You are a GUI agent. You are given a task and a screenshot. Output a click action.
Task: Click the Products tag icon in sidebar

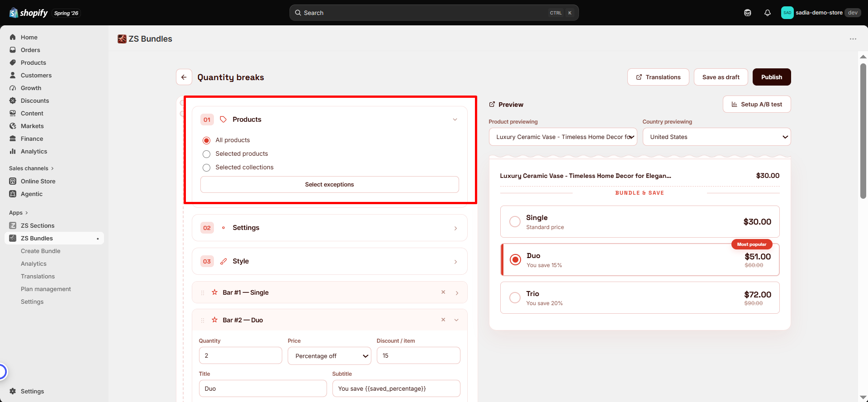coord(13,62)
